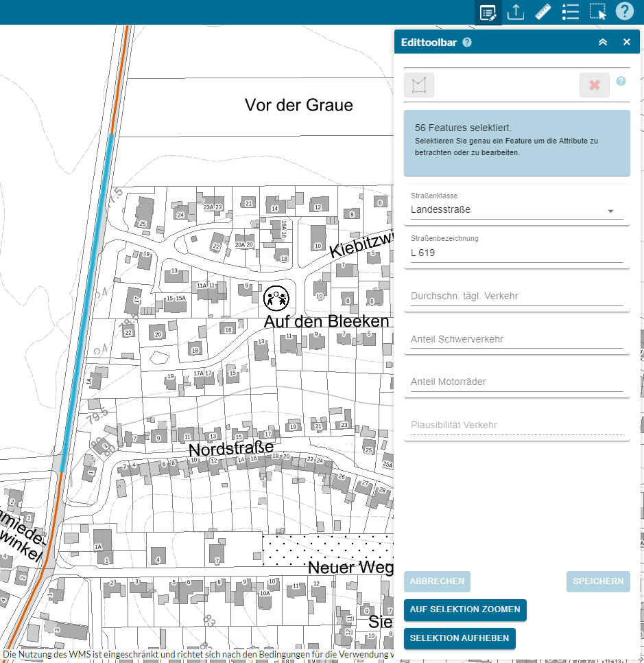Click the Durchschn. tägl. Verkehr field
The image size is (644, 663).
(516, 296)
